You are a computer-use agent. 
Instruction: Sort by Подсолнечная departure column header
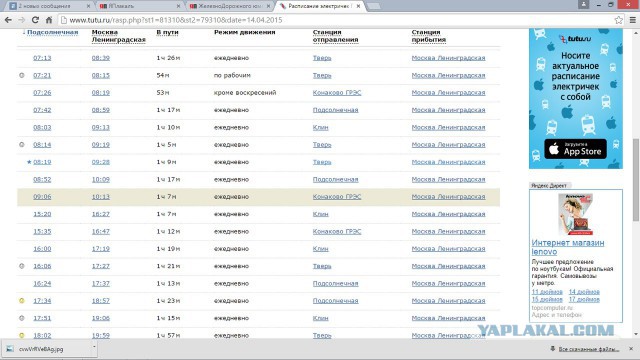click(52, 32)
